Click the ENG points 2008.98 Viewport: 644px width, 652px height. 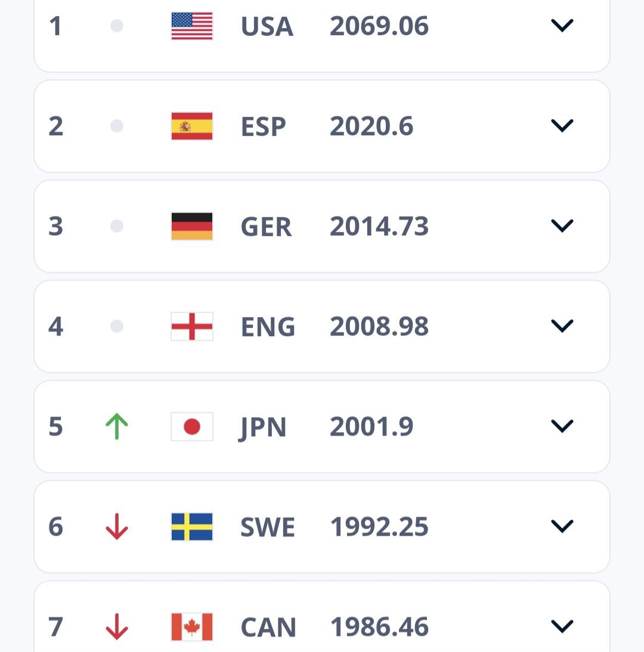(x=379, y=327)
